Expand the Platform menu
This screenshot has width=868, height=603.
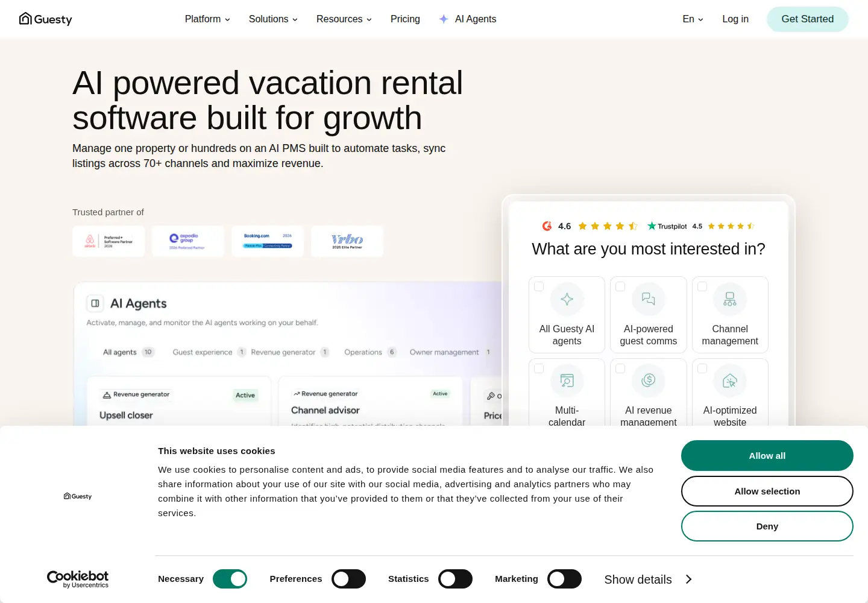tap(207, 19)
